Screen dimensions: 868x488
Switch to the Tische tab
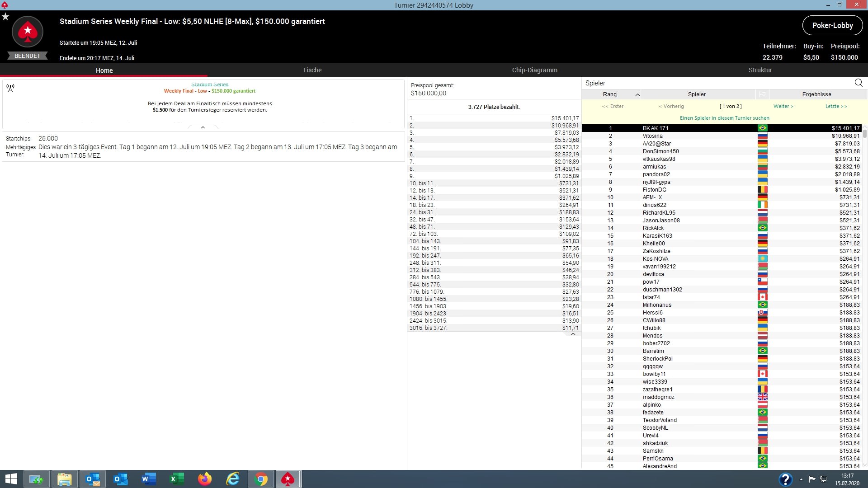tap(312, 70)
